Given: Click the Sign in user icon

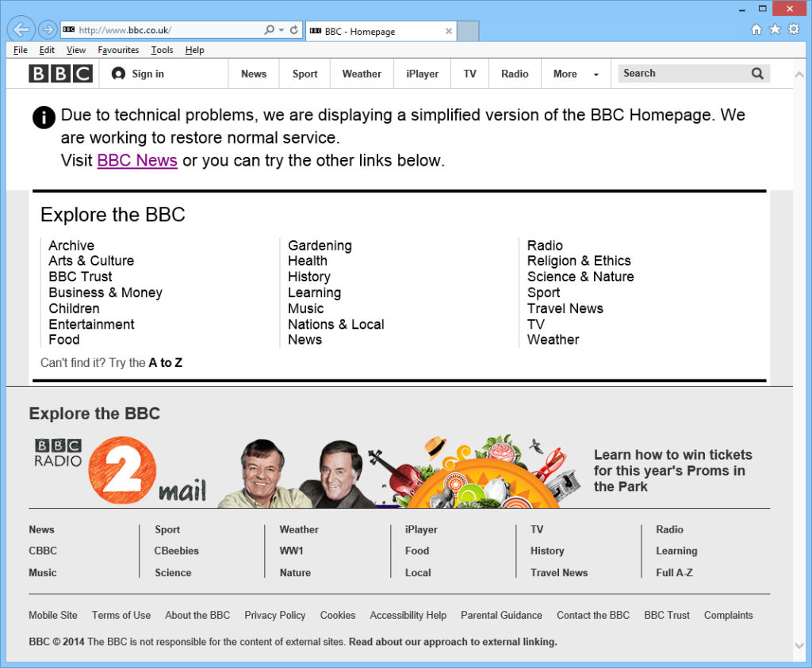Looking at the screenshot, I should click(x=118, y=74).
